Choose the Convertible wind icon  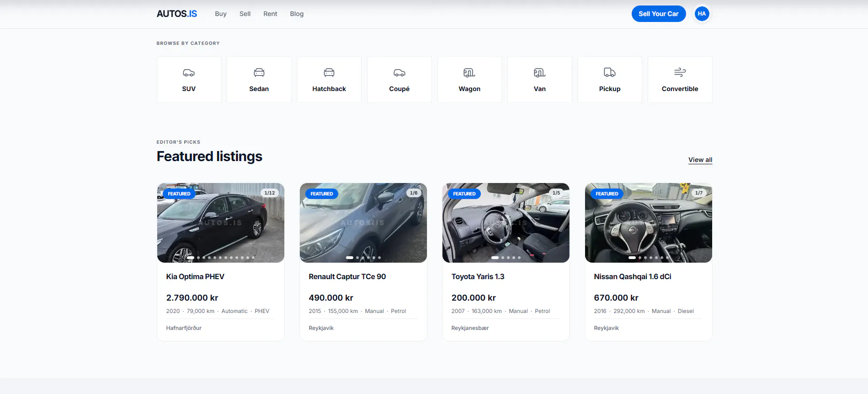tap(680, 73)
